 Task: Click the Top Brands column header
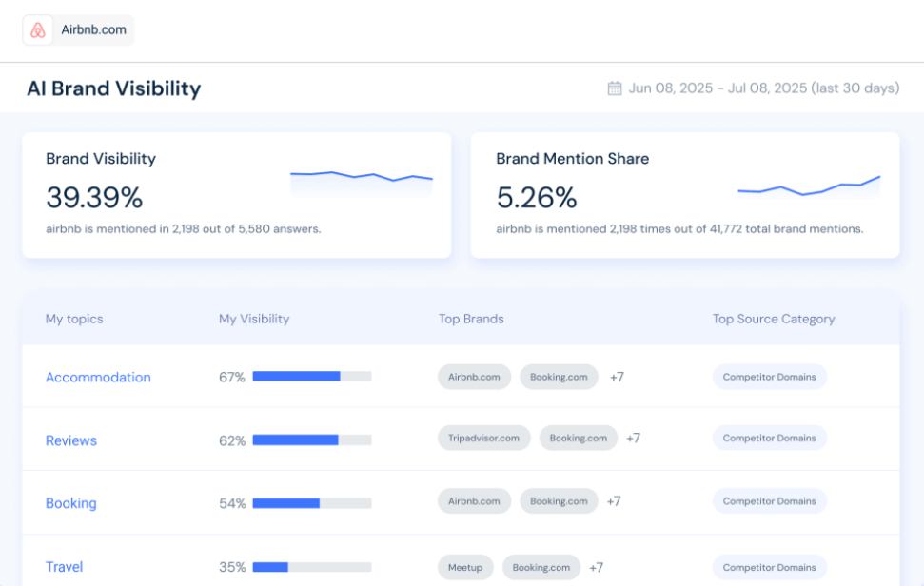[471, 319]
